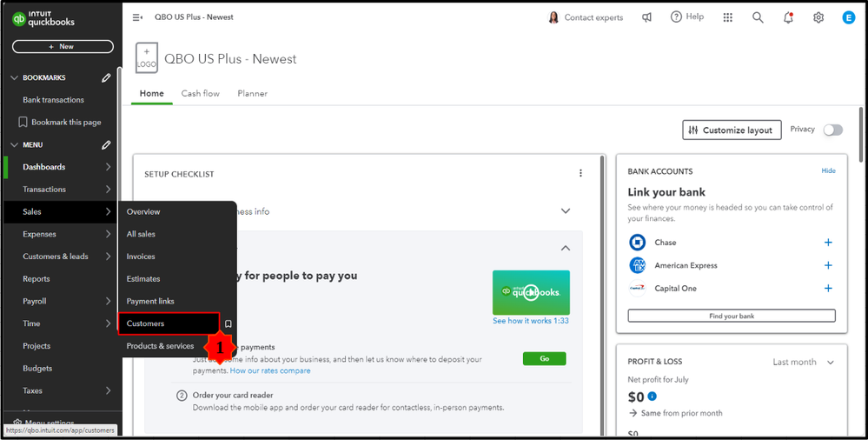Screen dimensions: 868x440
Task: Expand Customers & leads submenu arrow
Action: click(108, 257)
